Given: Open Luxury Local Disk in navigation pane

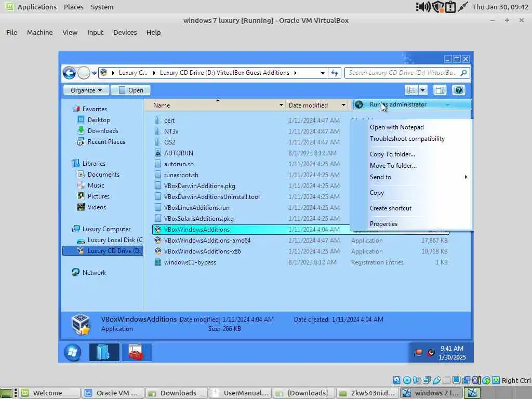Looking at the screenshot, I should pyautogui.click(x=115, y=240).
